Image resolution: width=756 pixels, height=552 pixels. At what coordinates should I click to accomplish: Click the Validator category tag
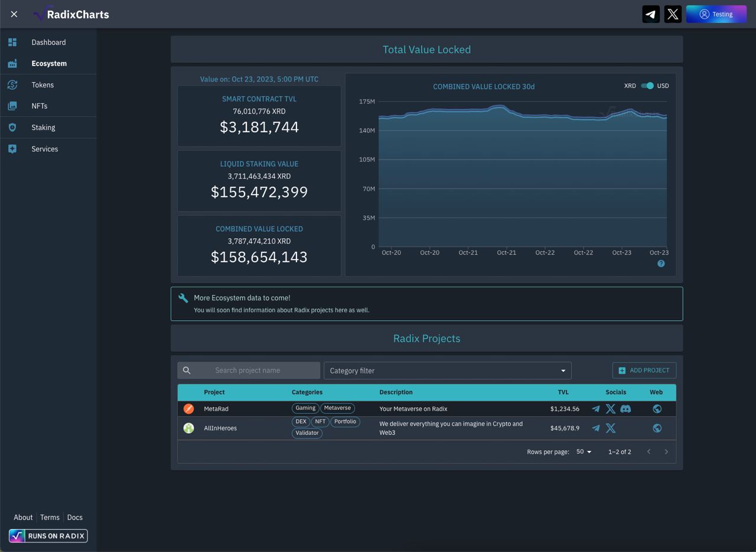pos(307,433)
